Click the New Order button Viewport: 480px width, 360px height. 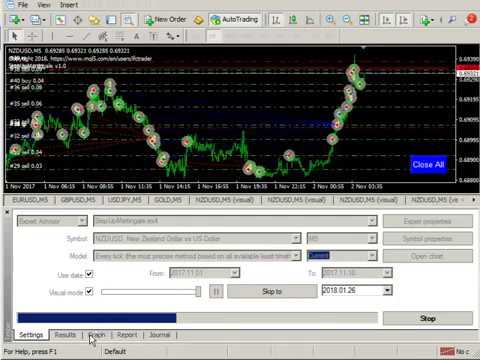point(166,20)
